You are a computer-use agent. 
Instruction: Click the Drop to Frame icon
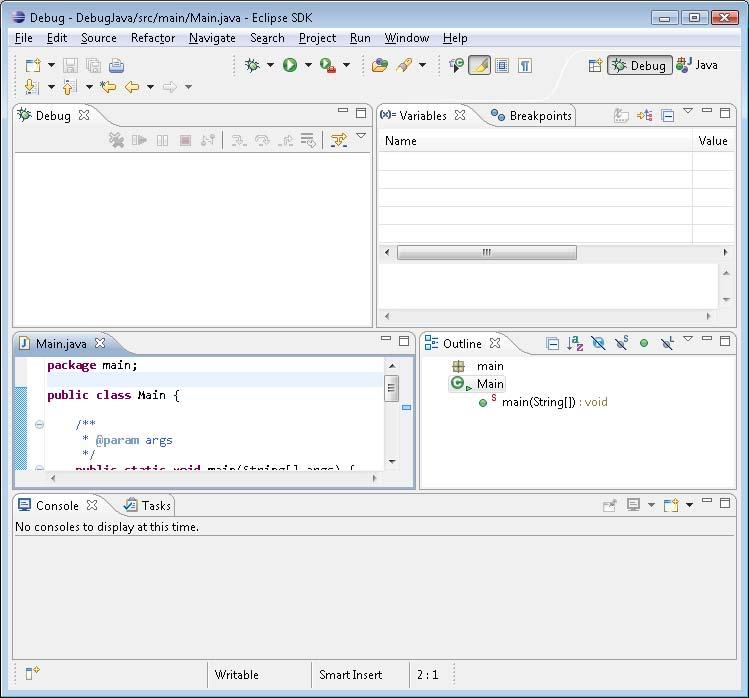pos(308,140)
